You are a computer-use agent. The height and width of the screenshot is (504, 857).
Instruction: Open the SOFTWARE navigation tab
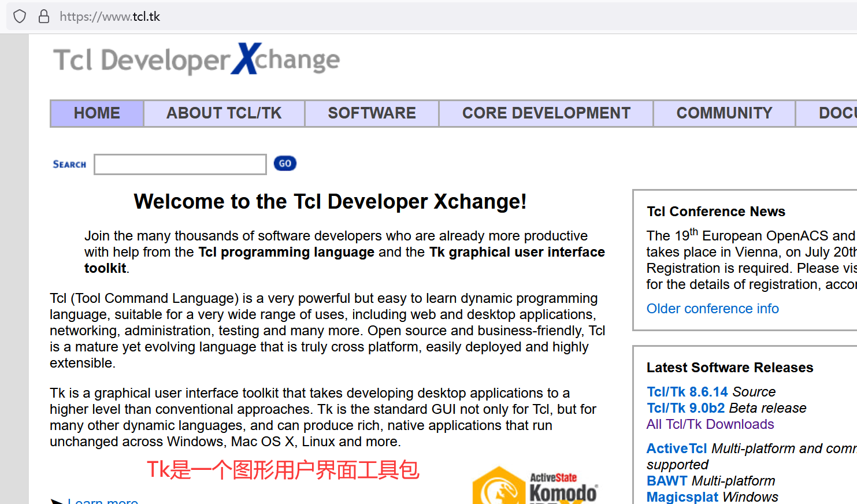tap(372, 113)
